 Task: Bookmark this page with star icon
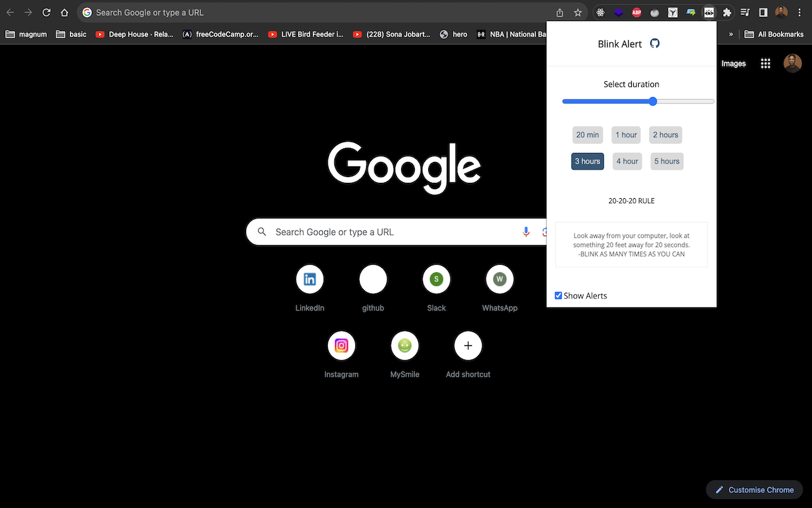click(x=578, y=13)
